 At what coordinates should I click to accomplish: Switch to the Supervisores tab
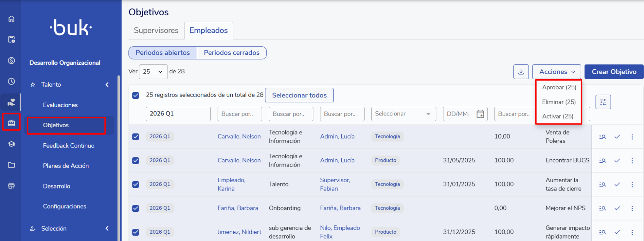156,31
